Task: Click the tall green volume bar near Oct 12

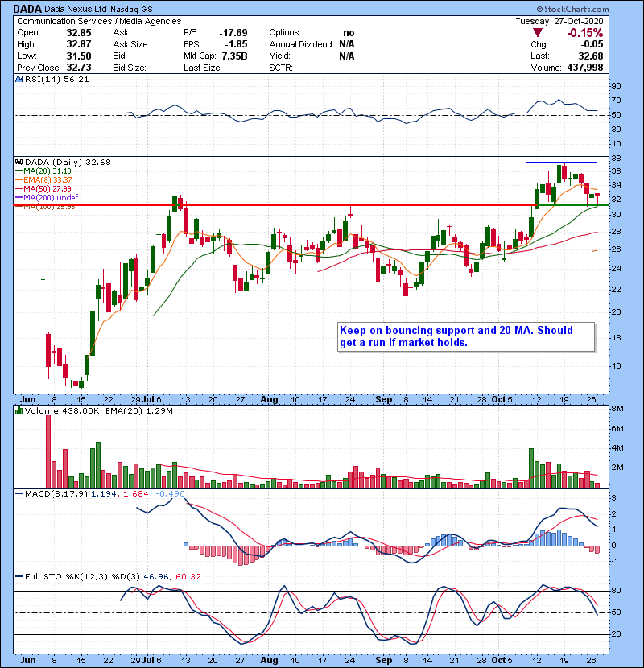Action: pyautogui.click(x=531, y=468)
